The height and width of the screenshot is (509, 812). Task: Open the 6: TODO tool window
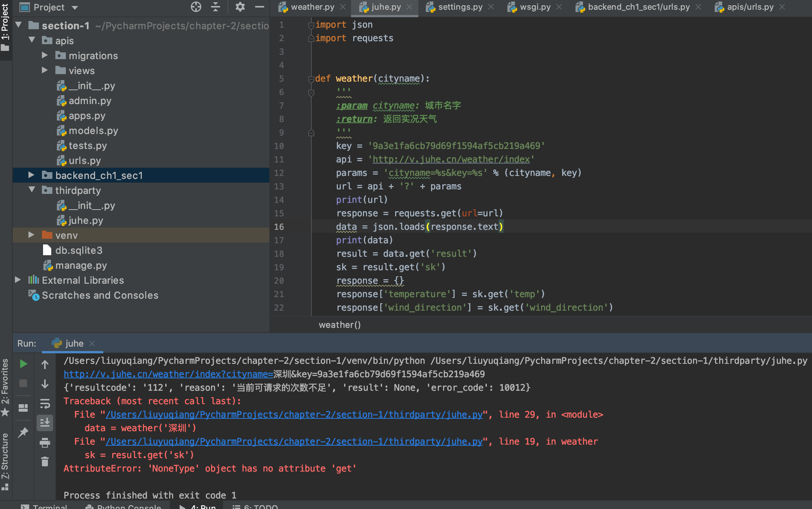[x=255, y=506]
